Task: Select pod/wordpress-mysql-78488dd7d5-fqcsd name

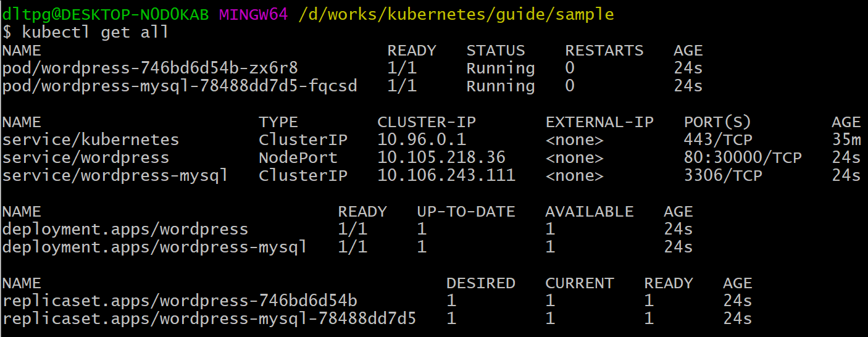Action: (180, 86)
